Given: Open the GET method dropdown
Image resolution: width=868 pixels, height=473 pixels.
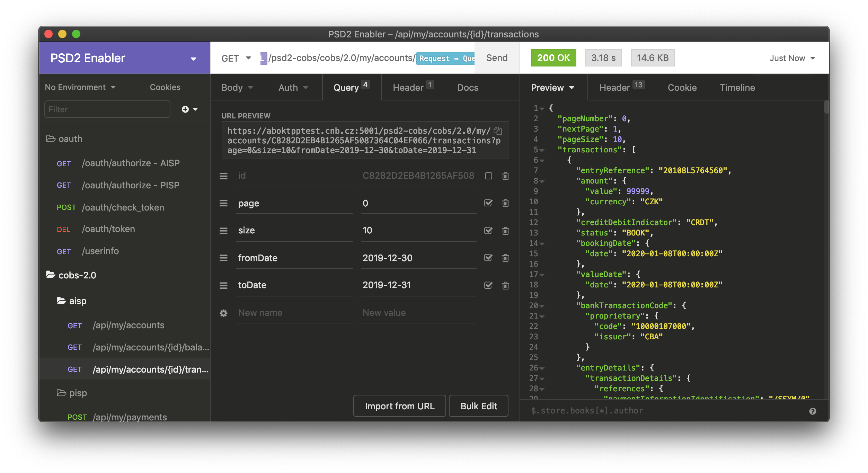Looking at the screenshot, I should tap(236, 58).
